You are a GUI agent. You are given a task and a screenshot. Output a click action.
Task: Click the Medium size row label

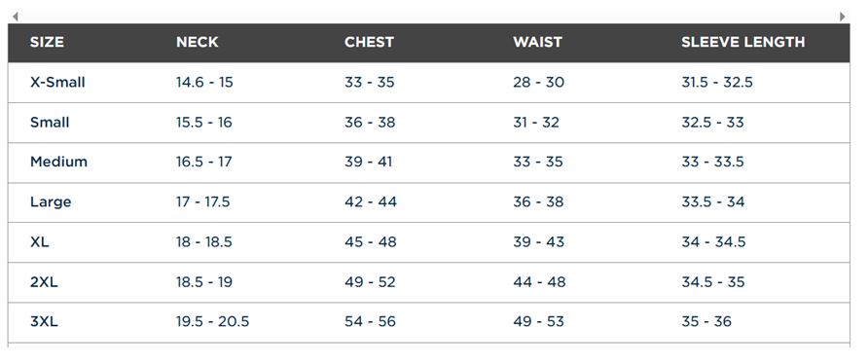58,162
